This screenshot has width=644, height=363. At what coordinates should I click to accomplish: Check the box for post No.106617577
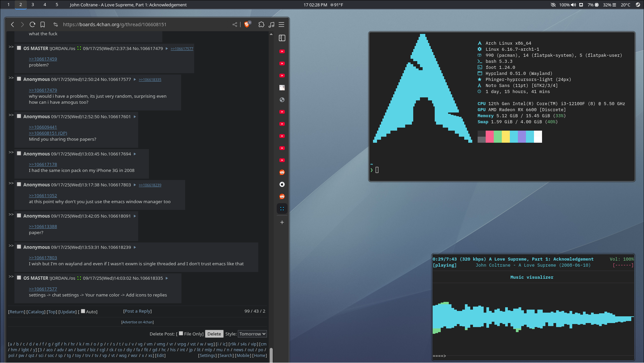point(19,79)
